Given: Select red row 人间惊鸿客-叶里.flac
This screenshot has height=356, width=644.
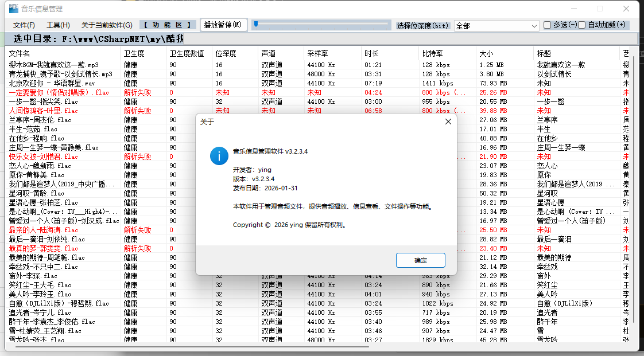Looking at the screenshot, I should point(44,111).
